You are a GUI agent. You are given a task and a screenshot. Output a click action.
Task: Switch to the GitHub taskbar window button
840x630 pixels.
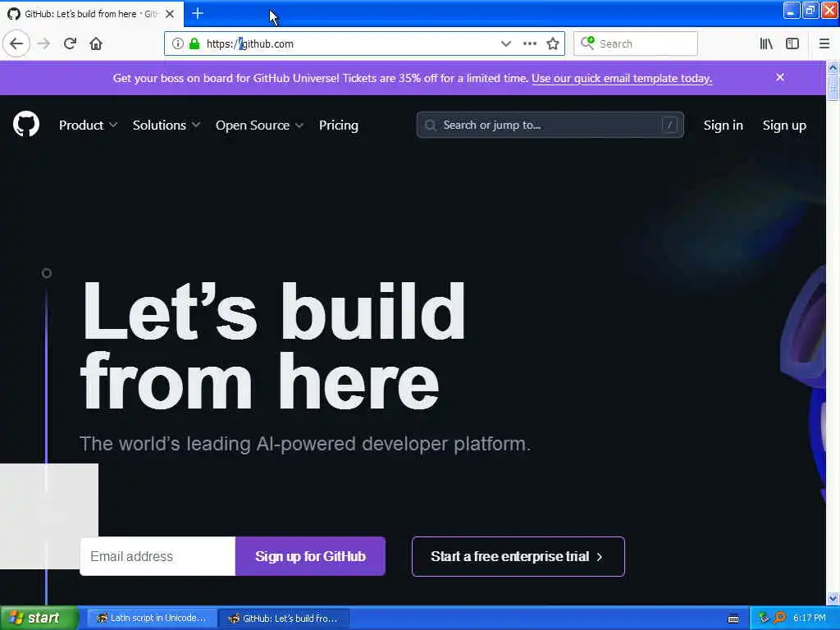pos(284,619)
